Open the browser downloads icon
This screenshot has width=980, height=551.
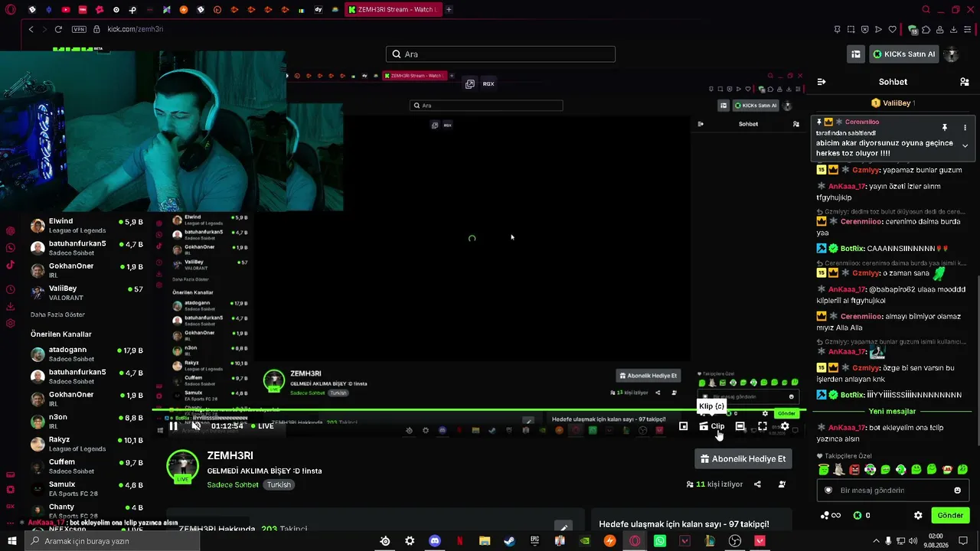[954, 29]
